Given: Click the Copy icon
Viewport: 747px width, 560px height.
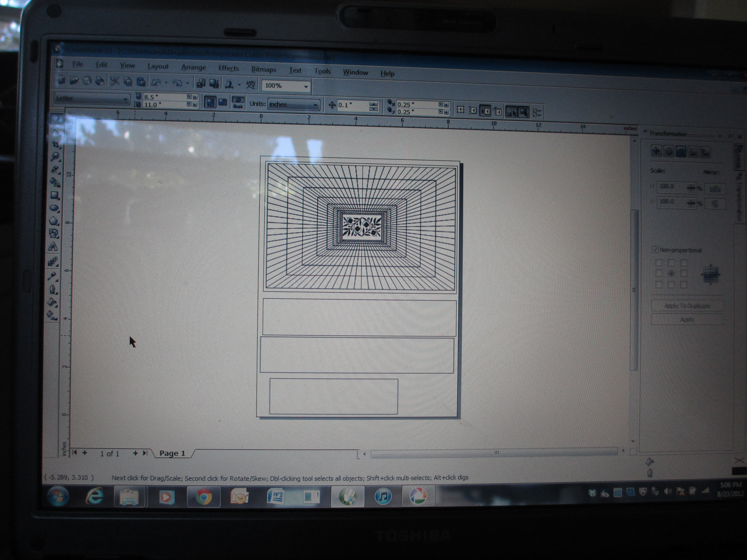Looking at the screenshot, I should pyautogui.click(x=128, y=81).
